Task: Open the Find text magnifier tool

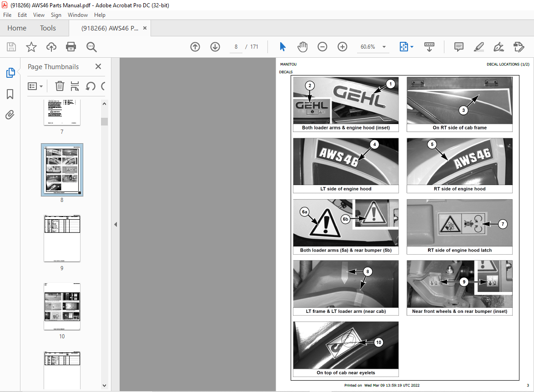Action: pos(91,47)
